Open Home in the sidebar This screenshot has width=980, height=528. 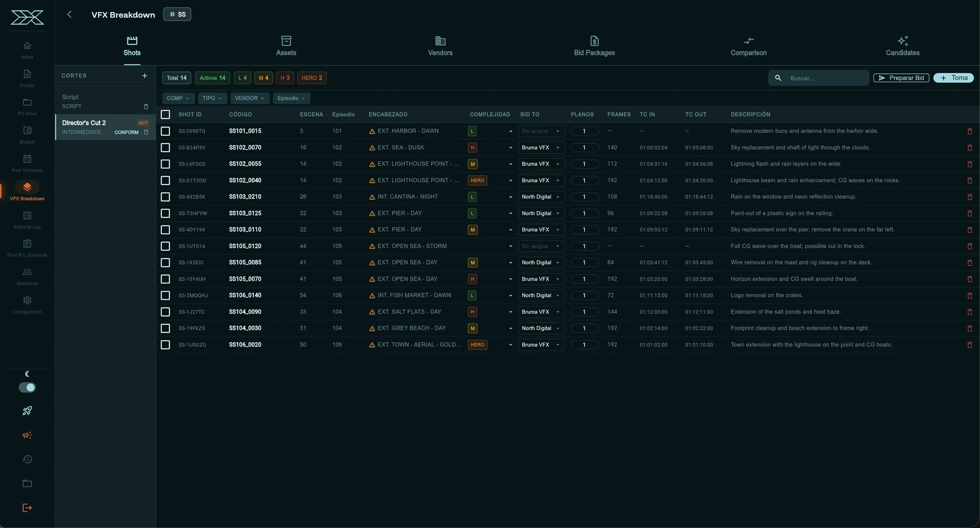(27, 50)
